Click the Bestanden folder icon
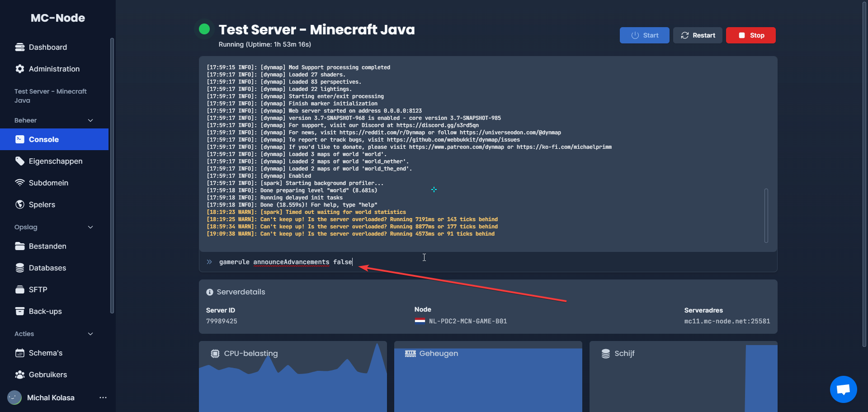Image resolution: width=868 pixels, height=412 pixels. click(20, 246)
